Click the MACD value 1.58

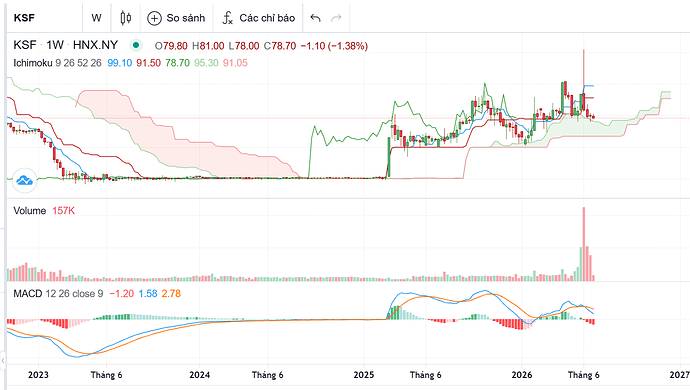(148, 294)
